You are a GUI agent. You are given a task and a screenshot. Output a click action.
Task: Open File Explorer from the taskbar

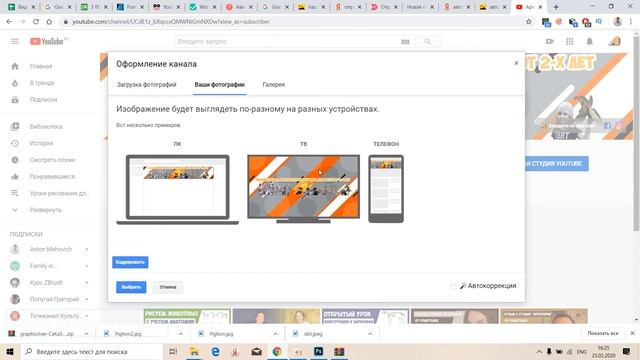[194, 351]
